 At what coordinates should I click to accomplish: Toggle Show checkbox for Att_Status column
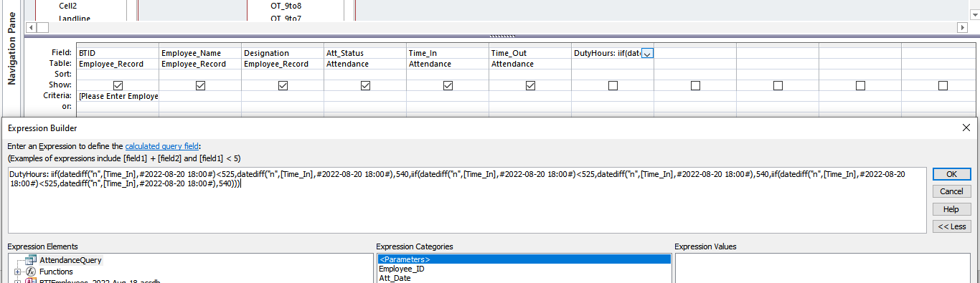(x=366, y=85)
